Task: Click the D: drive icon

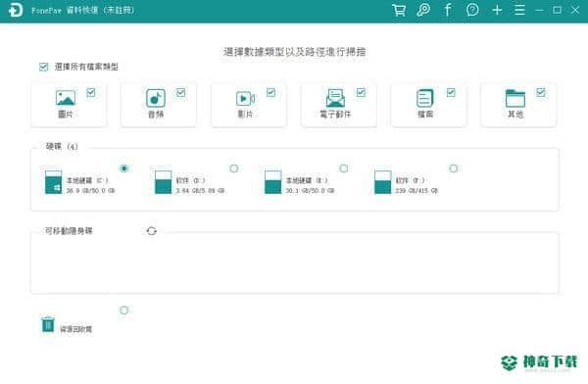Action: pyautogui.click(x=163, y=182)
